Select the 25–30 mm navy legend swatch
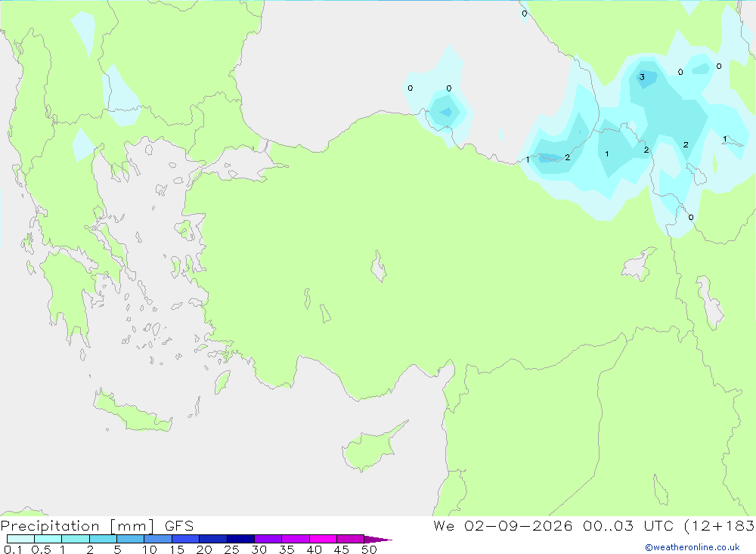 240,539
